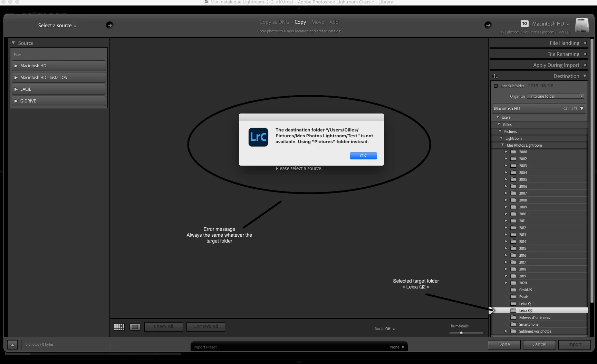Click the Smartphone folder icon
The height and width of the screenshot is (364, 597).
513,324
